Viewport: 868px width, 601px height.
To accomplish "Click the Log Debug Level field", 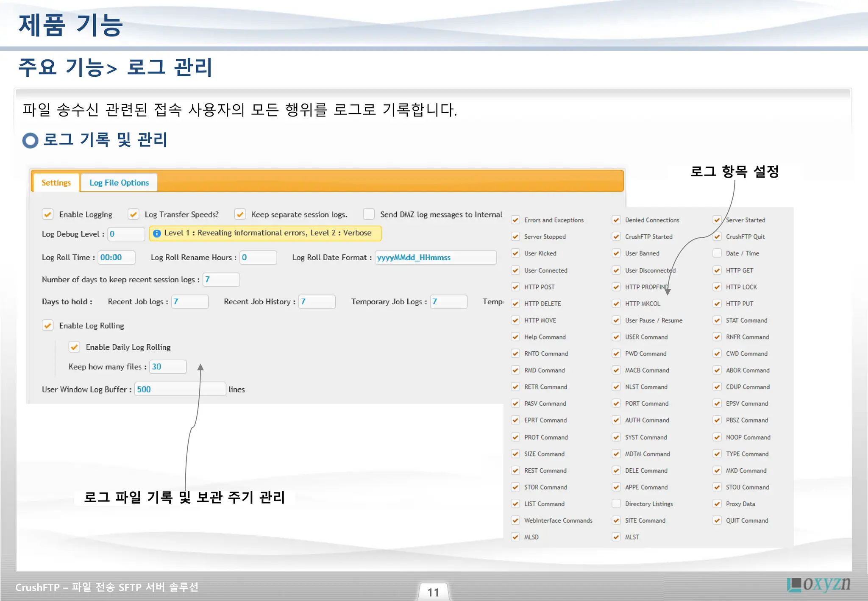I will [x=126, y=234].
